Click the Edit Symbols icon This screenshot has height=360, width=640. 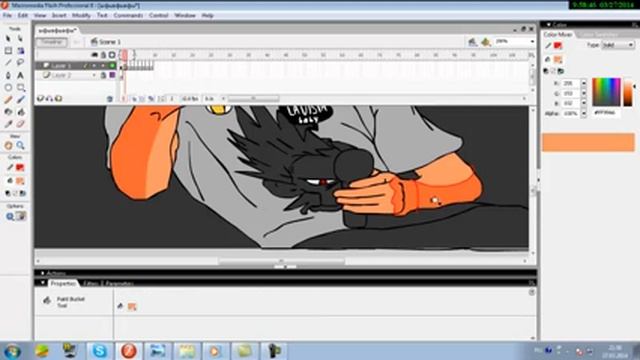point(486,42)
